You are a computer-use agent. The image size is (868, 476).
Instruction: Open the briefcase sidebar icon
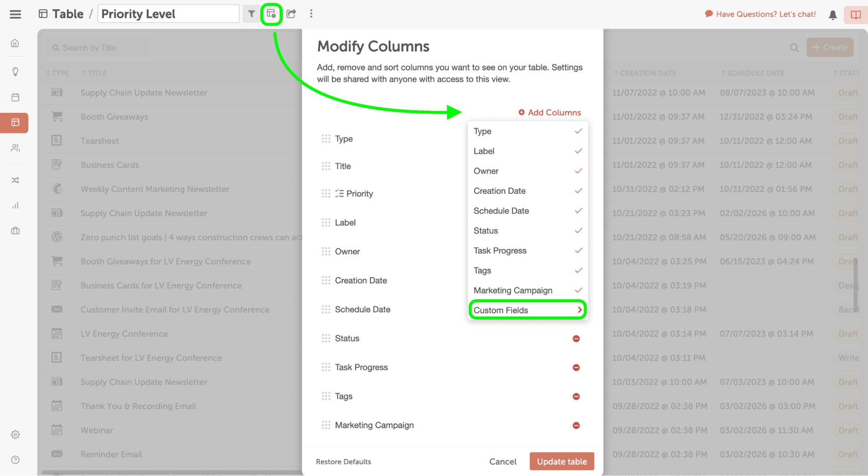tap(15, 231)
